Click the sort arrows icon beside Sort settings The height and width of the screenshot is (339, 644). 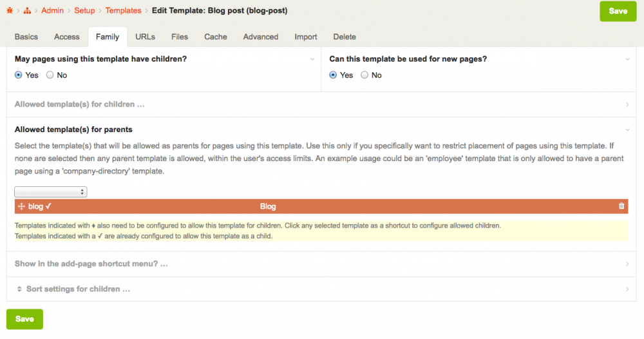pyautogui.click(x=19, y=289)
